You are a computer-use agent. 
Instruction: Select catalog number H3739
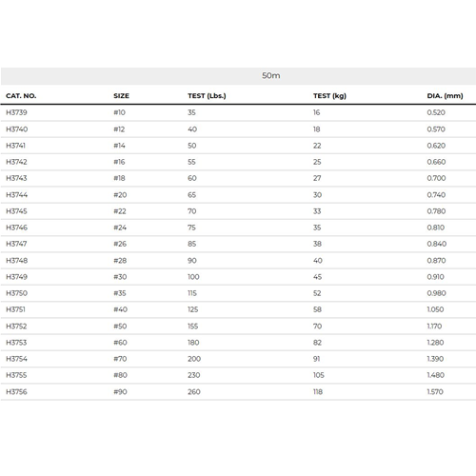(x=16, y=112)
